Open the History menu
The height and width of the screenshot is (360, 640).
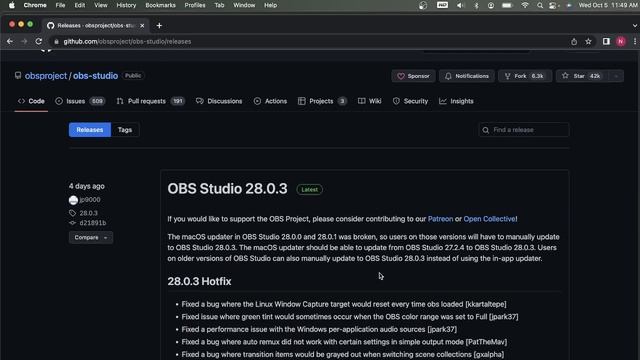[126, 5]
